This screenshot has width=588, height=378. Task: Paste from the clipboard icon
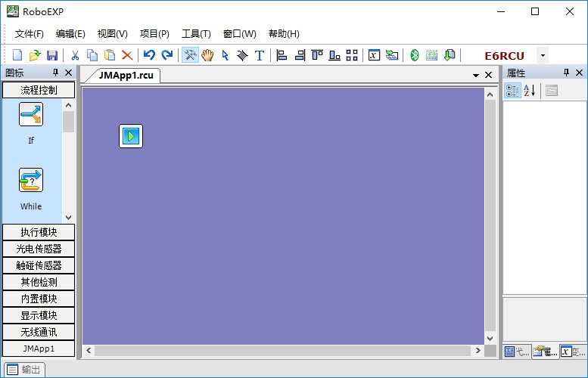(x=110, y=55)
